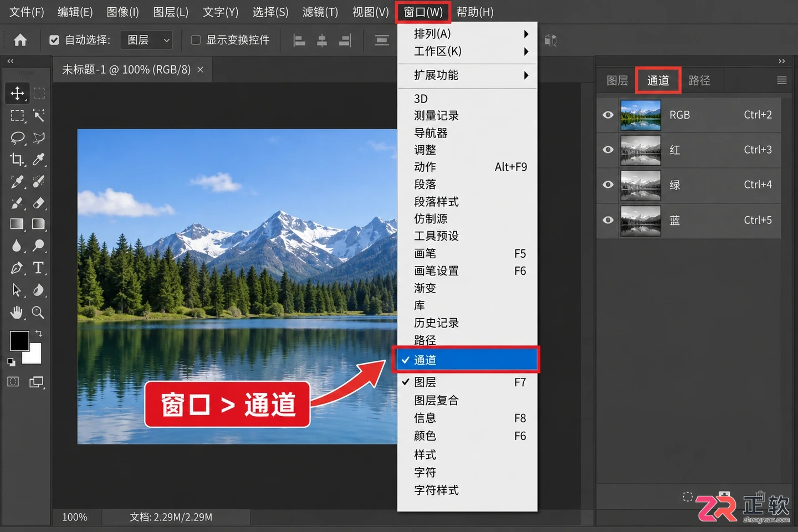Select the Pen tool
Viewport: 798px width, 532px height.
(17, 268)
